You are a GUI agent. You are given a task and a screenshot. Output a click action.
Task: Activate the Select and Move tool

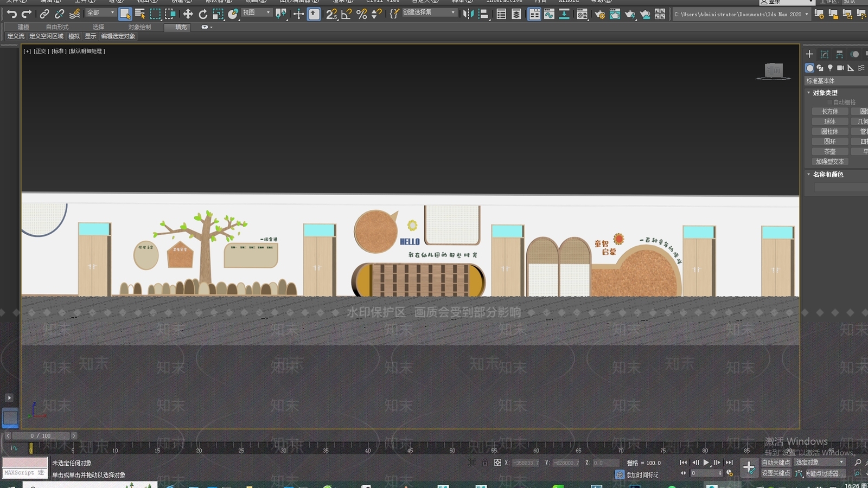[x=188, y=14]
